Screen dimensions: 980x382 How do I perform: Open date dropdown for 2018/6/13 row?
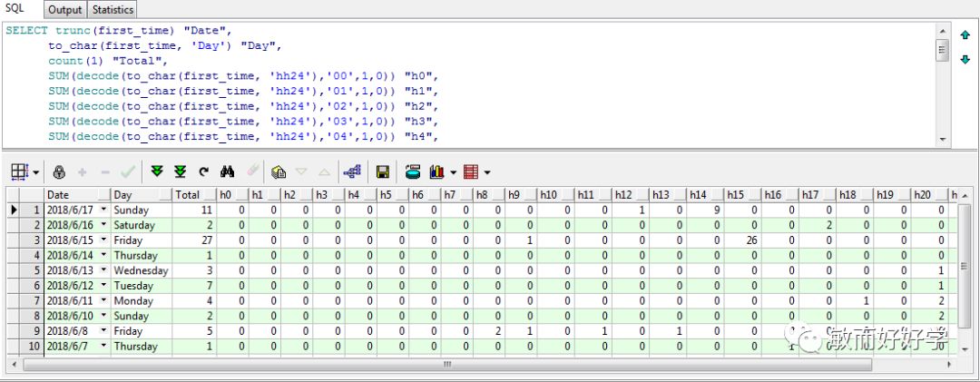pos(103,270)
